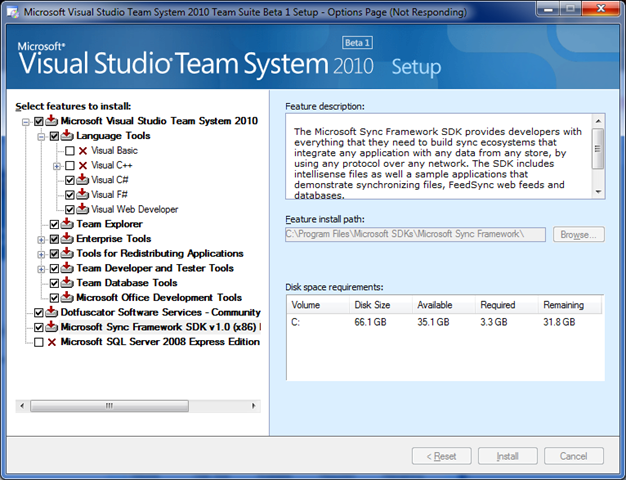Viewport: 626px width, 480px height.
Task: Click install icon next to Team Database Tools
Action: click(67, 283)
